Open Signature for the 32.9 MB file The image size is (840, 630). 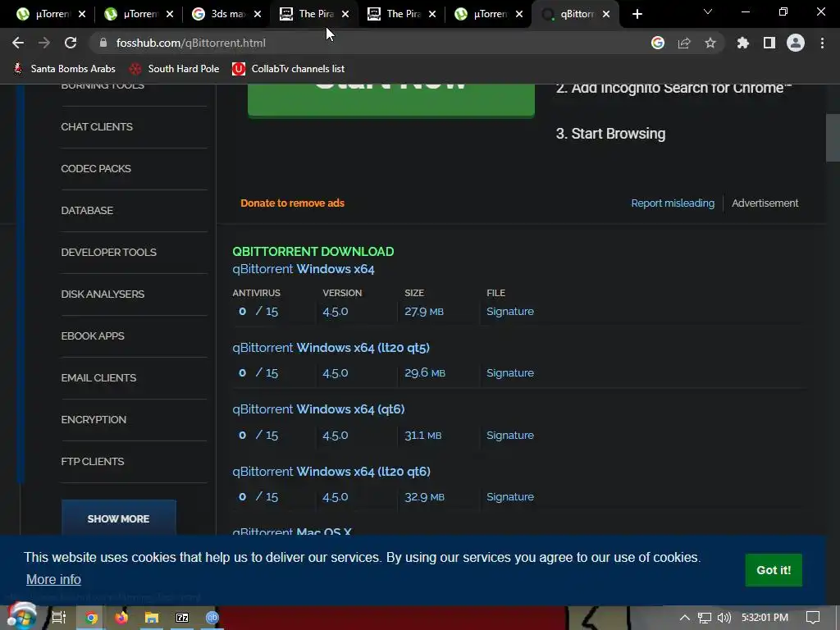(510, 496)
